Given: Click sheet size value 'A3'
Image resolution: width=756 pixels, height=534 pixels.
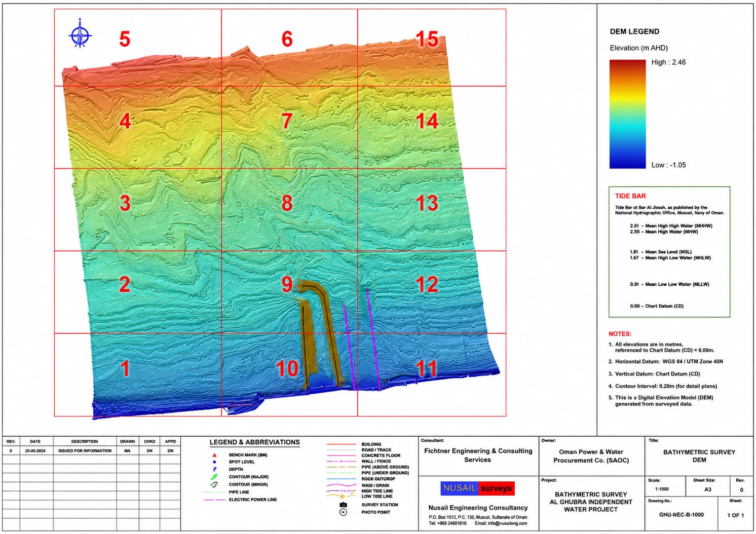Looking at the screenshot, I should pos(707,489).
